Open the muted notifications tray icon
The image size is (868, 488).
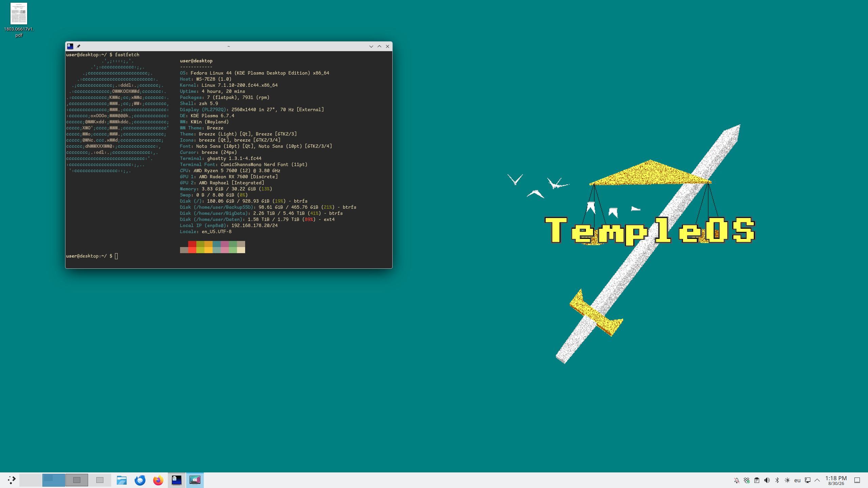[x=736, y=480]
